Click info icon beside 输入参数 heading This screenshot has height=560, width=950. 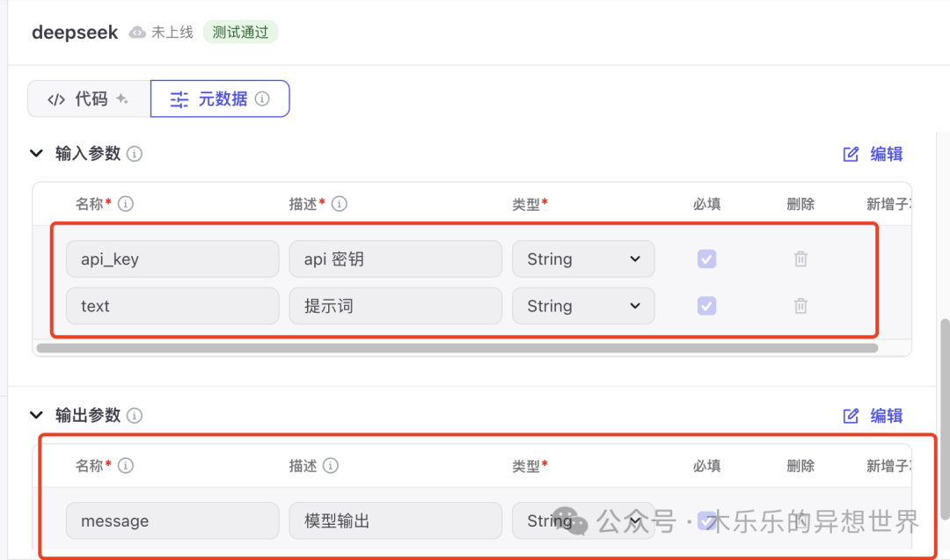click(135, 154)
